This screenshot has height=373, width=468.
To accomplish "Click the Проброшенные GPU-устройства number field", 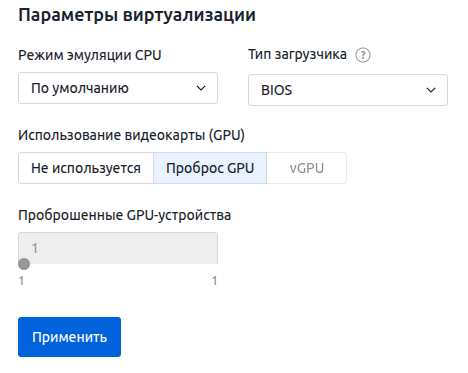I will pyautogui.click(x=118, y=248).
